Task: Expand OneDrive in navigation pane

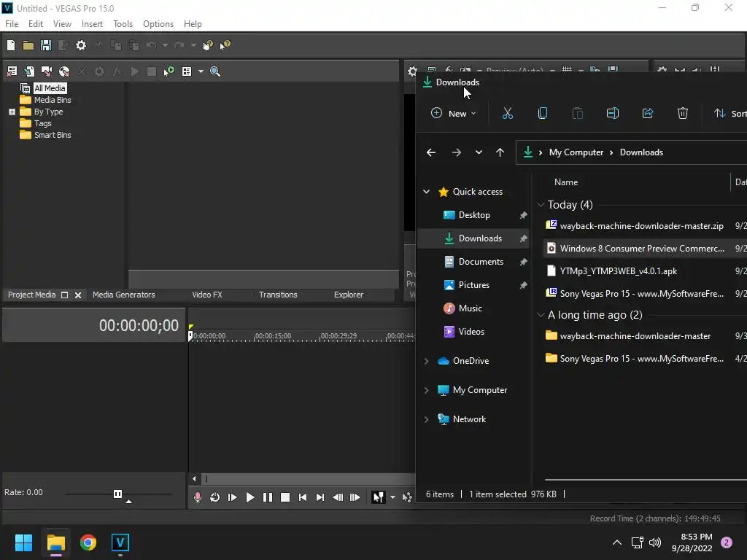Action: 426,361
